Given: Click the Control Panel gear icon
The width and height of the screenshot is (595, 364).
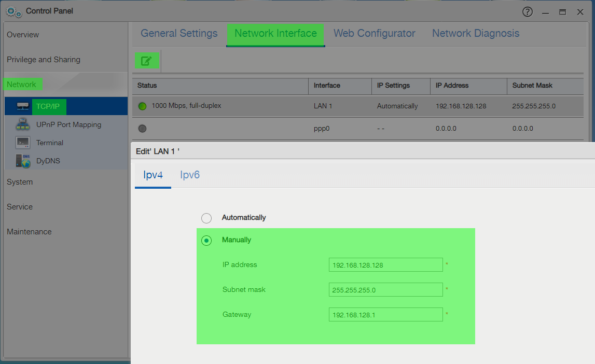Looking at the screenshot, I should click(x=14, y=11).
